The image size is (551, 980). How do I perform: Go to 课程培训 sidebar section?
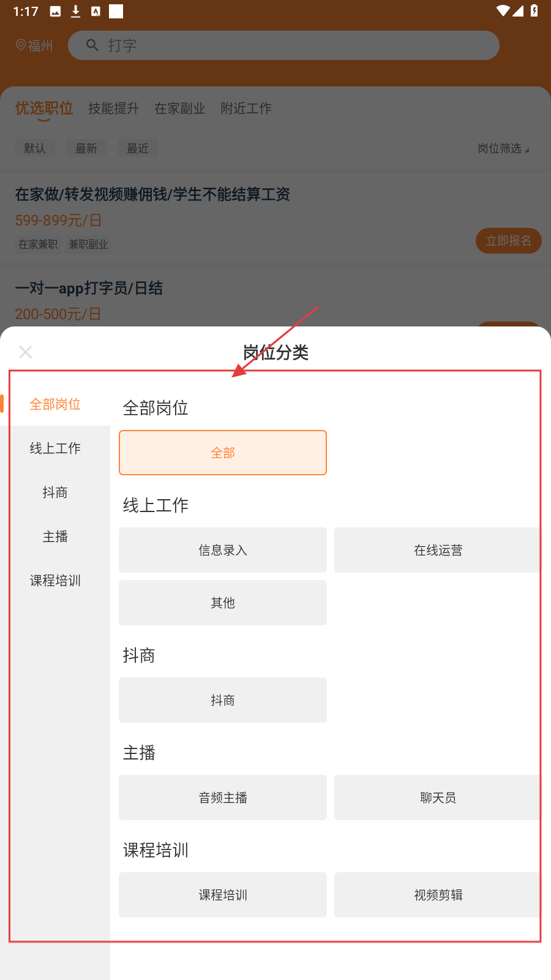tap(55, 581)
